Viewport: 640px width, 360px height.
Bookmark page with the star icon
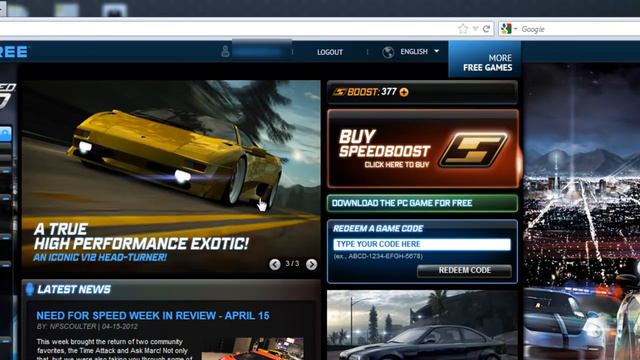pos(462,29)
